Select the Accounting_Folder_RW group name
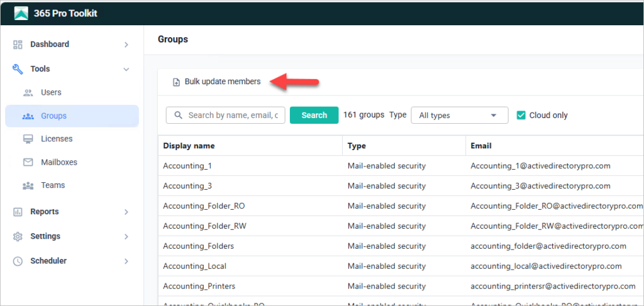This screenshot has height=306, width=644. (205, 226)
